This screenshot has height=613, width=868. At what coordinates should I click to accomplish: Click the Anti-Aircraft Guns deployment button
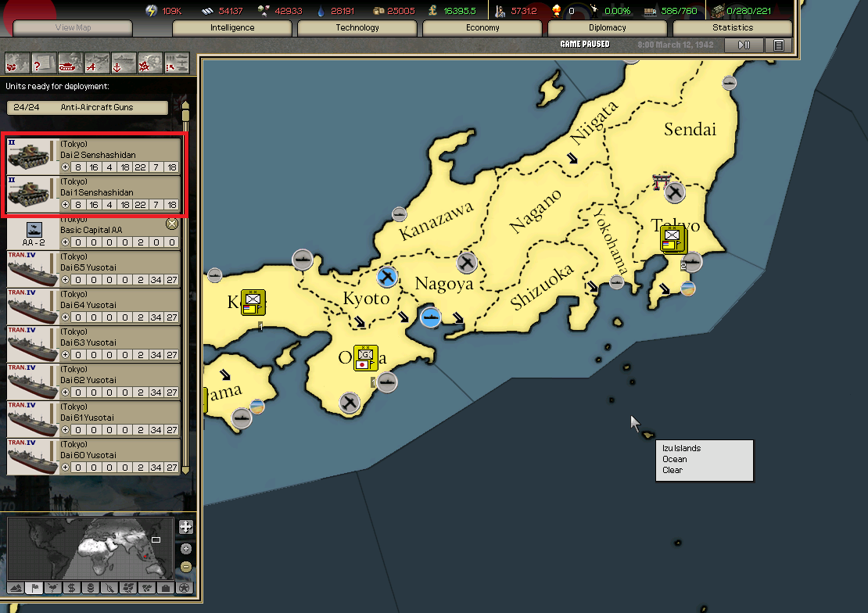coord(88,107)
